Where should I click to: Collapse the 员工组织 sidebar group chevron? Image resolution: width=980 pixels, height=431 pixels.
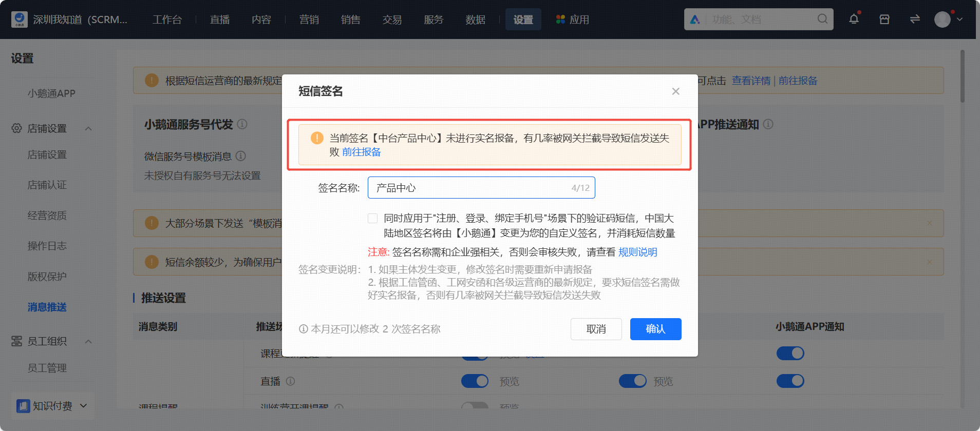click(88, 341)
